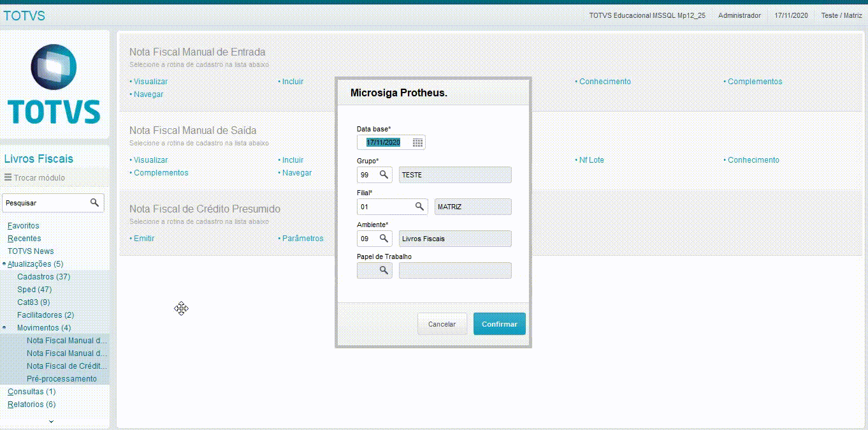Expand the sidebar menu down chevron

52,421
